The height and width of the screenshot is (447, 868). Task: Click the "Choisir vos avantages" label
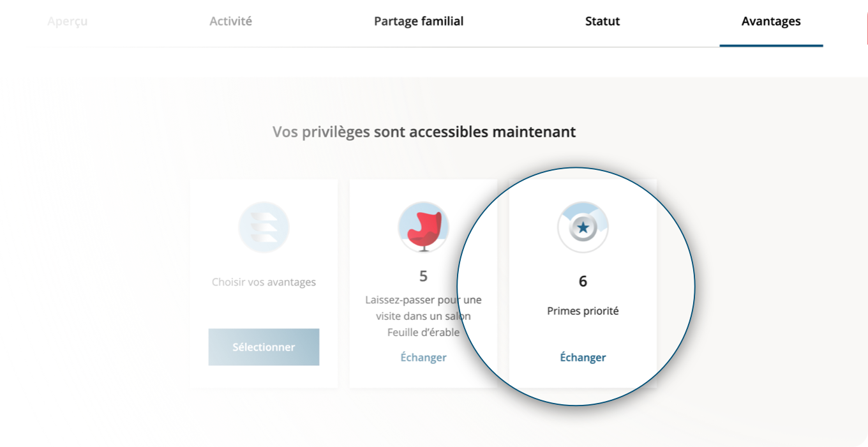pyautogui.click(x=264, y=282)
